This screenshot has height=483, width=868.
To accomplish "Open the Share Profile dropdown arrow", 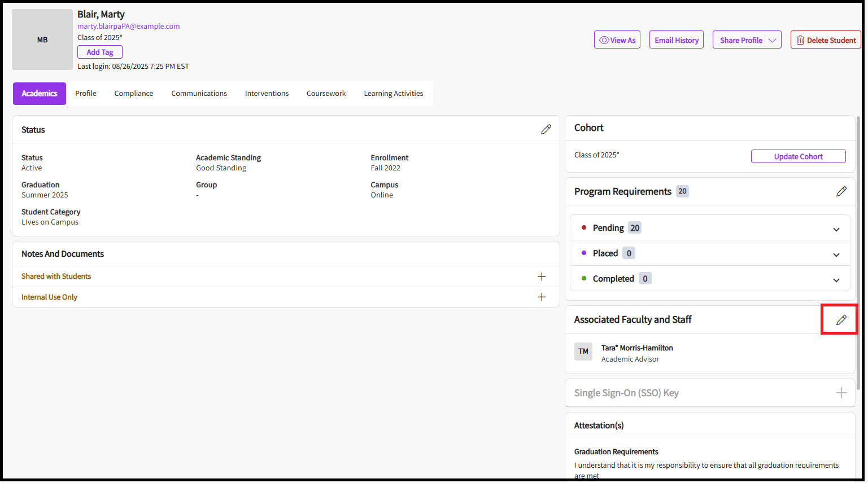I will click(772, 40).
